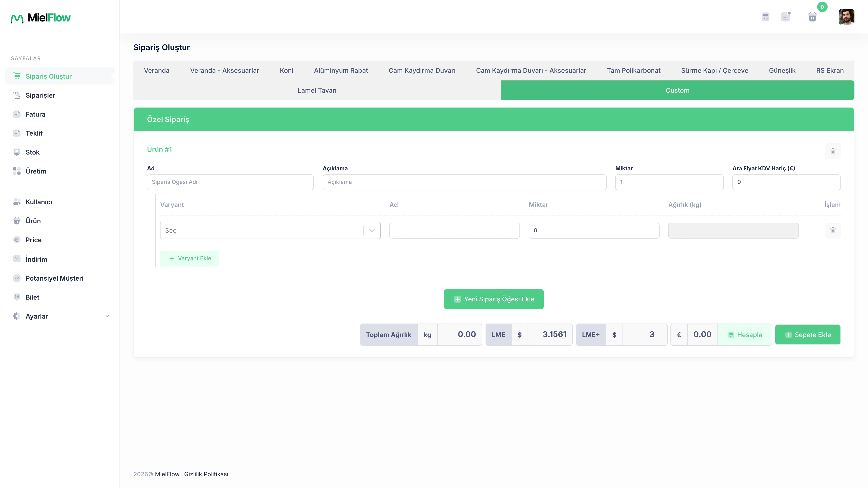
Task: Click the Price euro icon
Action: [17, 240]
